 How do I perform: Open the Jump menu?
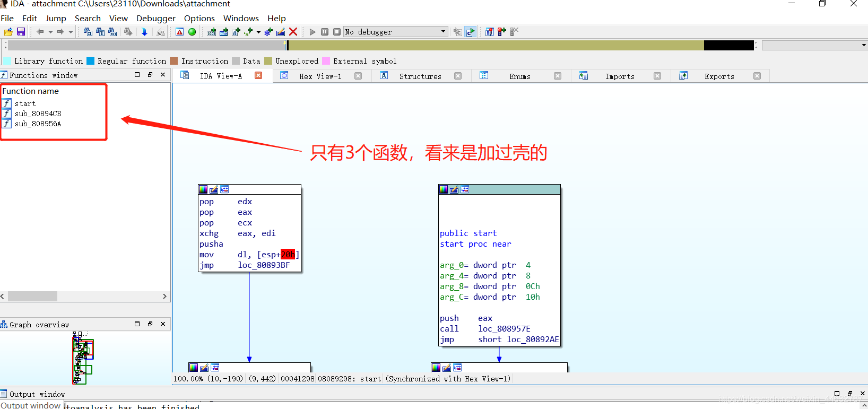(x=56, y=18)
